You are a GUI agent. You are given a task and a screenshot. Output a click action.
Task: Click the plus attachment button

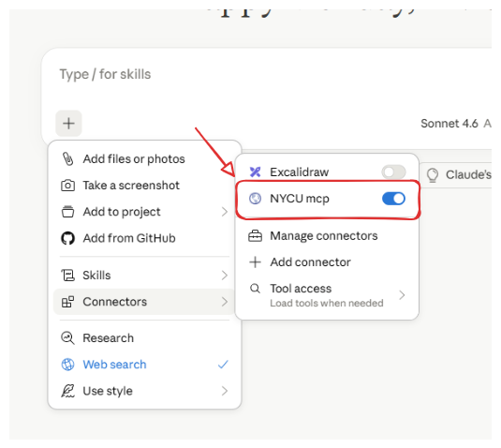tap(68, 124)
